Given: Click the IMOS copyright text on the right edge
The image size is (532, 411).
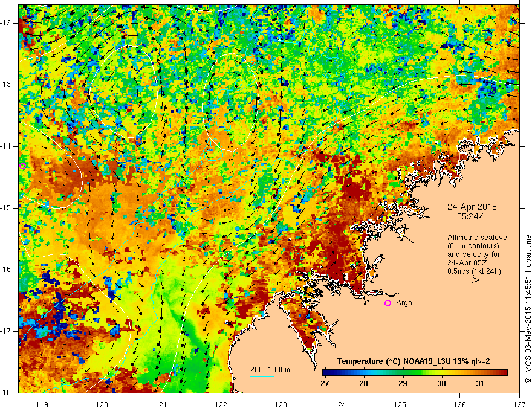Looking at the screenshot, I should [x=527, y=302].
